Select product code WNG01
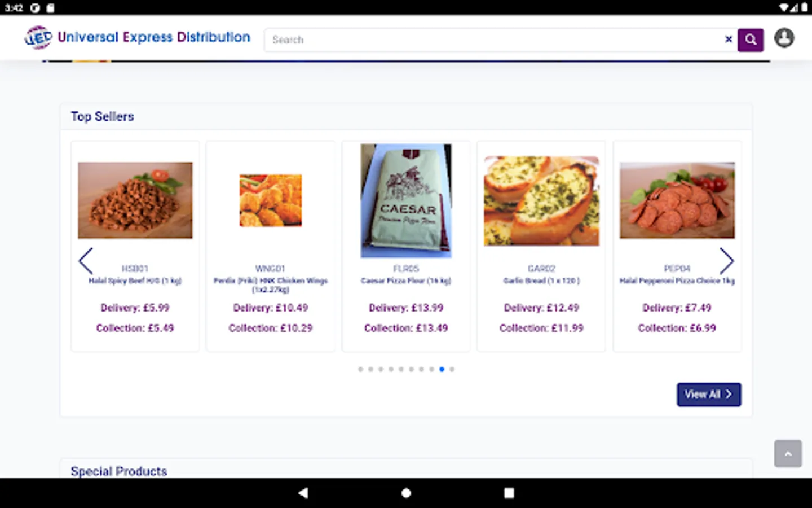This screenshot has width=812, height=508. (271, 269)
